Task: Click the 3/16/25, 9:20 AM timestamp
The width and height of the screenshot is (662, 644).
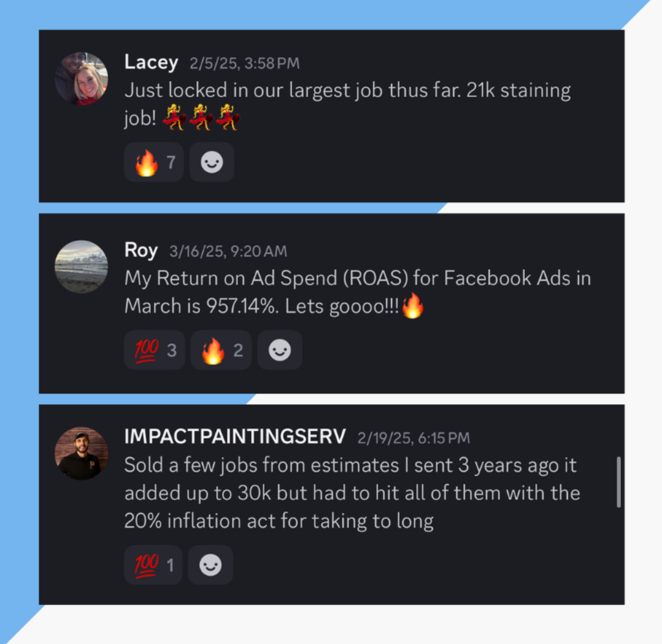Action: [x=228, y=251]
